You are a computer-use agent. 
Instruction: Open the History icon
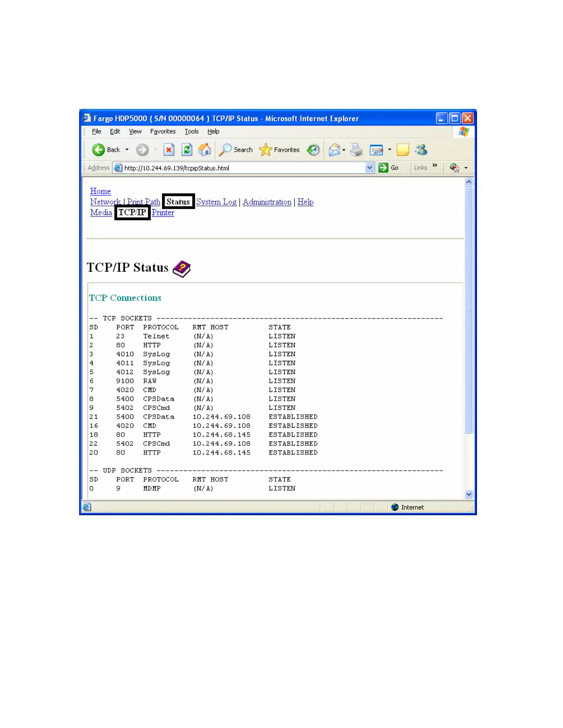[313, 150]
